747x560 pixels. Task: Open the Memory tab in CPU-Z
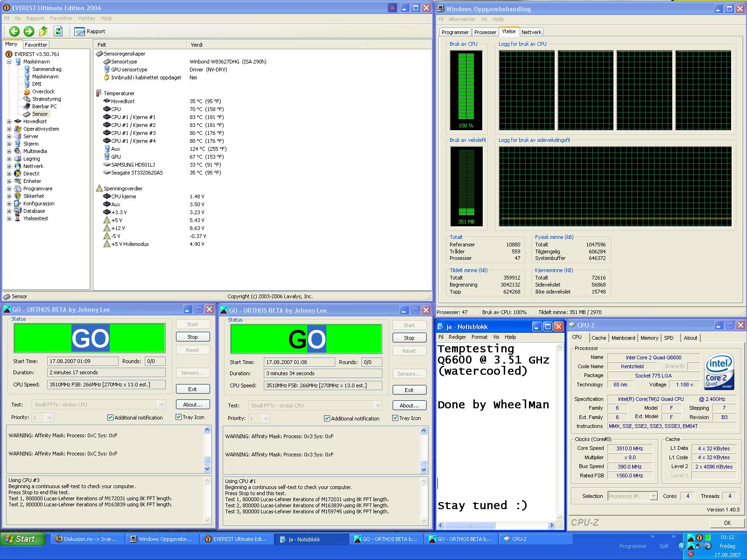coord(649,338)
